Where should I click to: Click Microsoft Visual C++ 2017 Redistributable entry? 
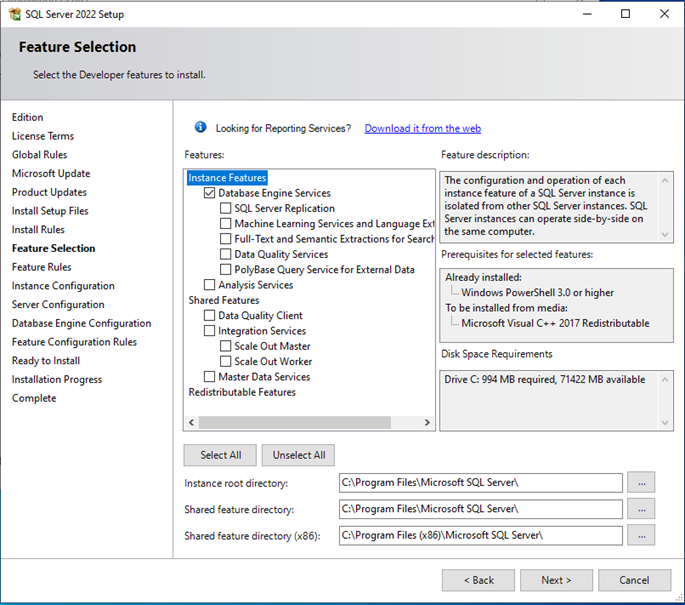coord(555,323)
